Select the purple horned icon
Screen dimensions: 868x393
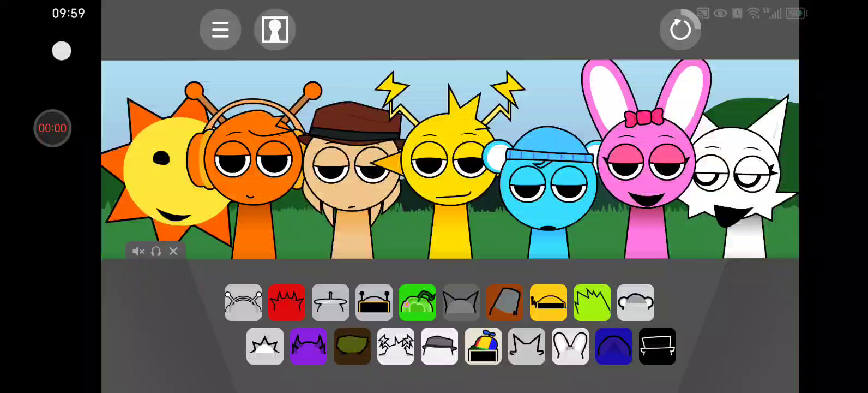309,346
